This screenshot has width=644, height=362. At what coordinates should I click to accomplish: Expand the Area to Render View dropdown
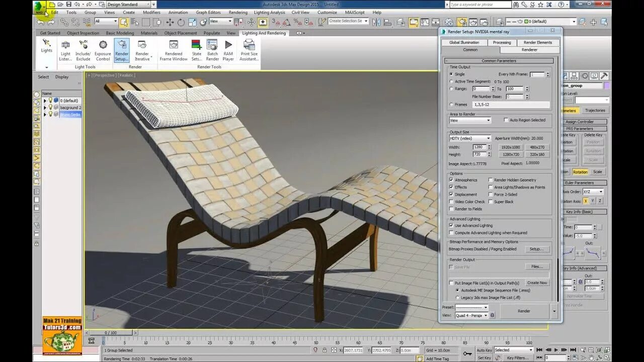[x=470, y=121]
